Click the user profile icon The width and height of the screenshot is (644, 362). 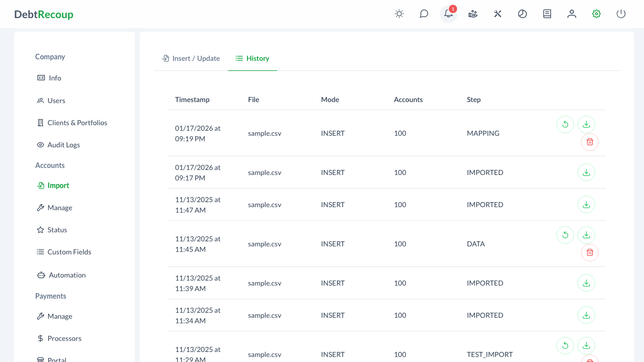pyautogui.click(x=572, y=14)
